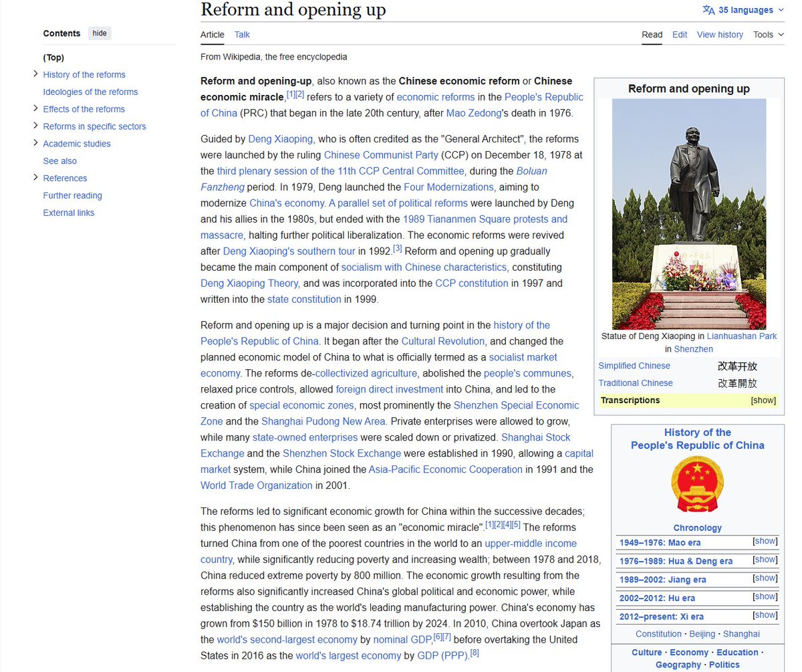802x672 pixels.
Task: Follow the Deng Xiaoping Theory link
Action: [249, 284]
